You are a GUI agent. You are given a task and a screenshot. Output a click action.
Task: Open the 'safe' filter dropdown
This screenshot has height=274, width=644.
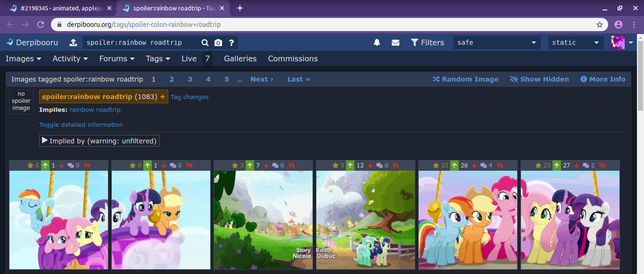(496, 42)
